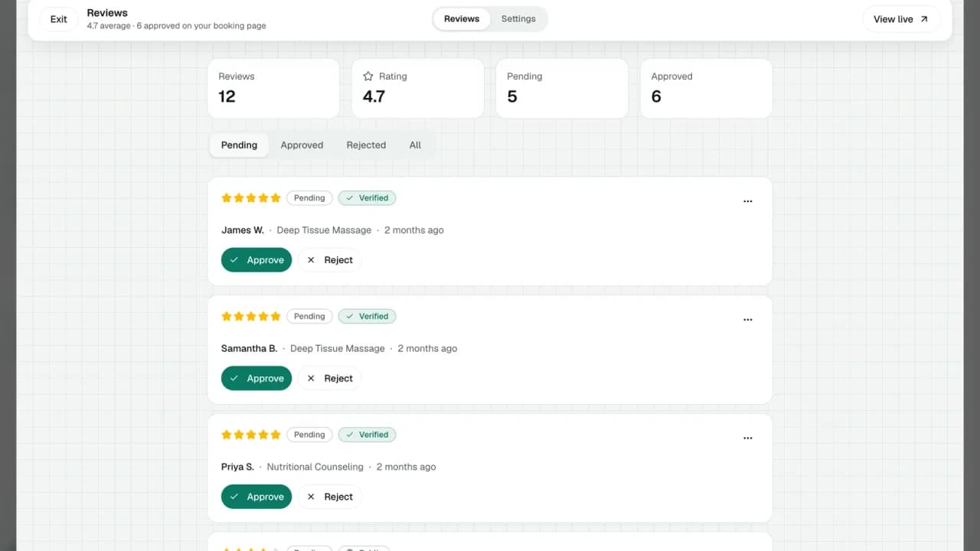Switch to the Approved filter tab

[x=302, y=145]
